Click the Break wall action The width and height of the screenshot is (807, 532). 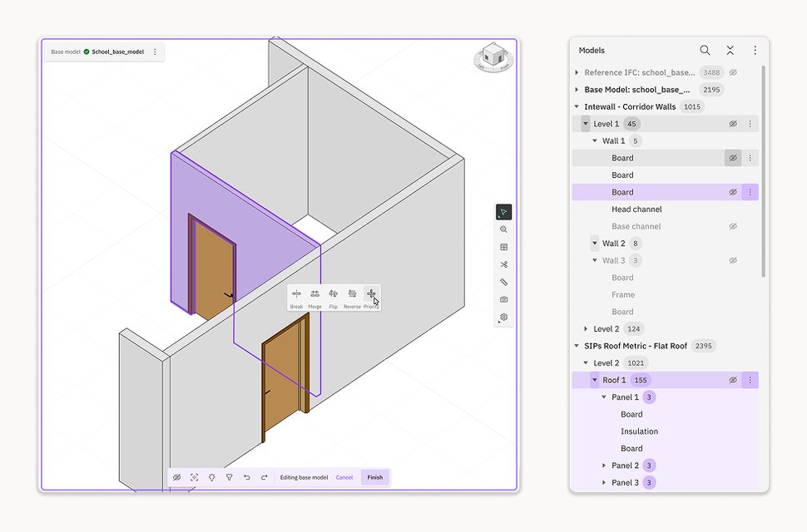296,298
